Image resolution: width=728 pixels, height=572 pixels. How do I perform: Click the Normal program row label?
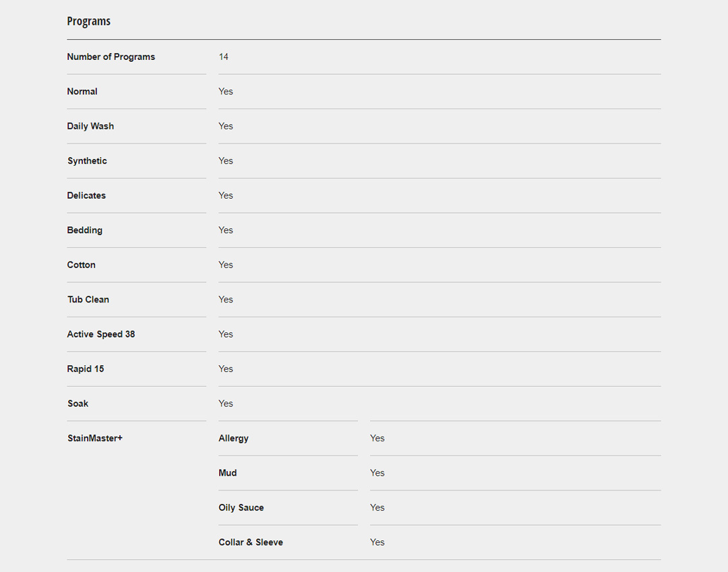tap(82, 92)
